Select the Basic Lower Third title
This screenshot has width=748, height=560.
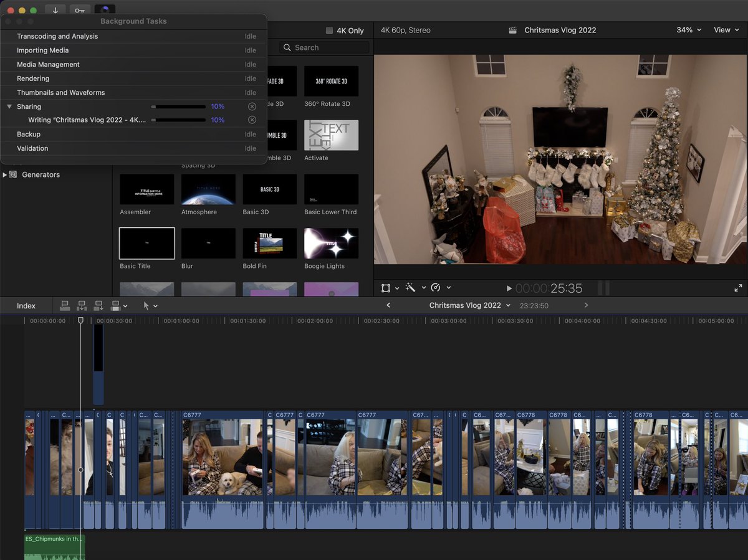tap(331, 189)
